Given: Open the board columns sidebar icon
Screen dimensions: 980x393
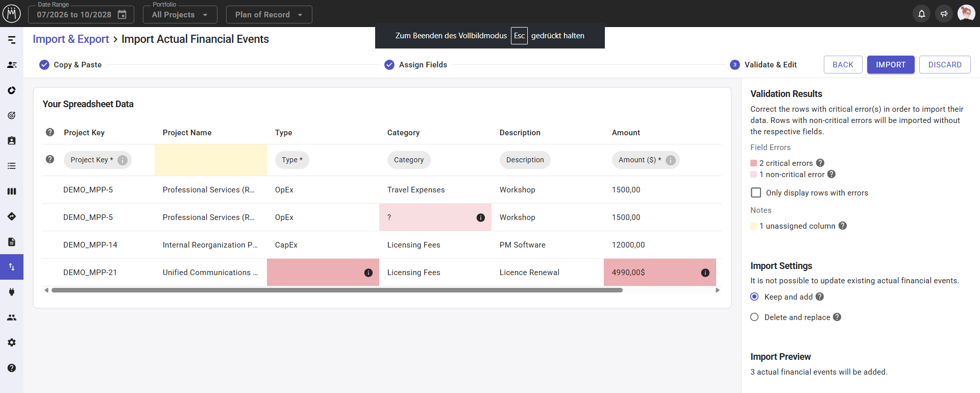Looking at the screenshot, I should tap(12, 191).
